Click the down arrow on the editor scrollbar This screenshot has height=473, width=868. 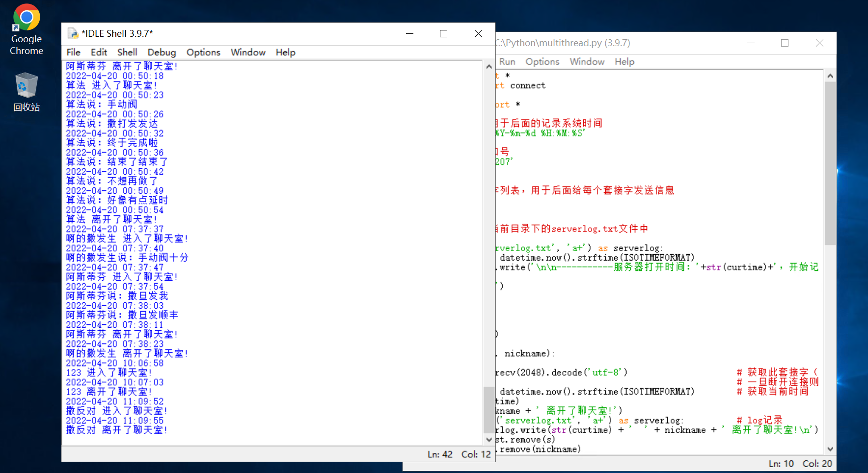(830, 448)
